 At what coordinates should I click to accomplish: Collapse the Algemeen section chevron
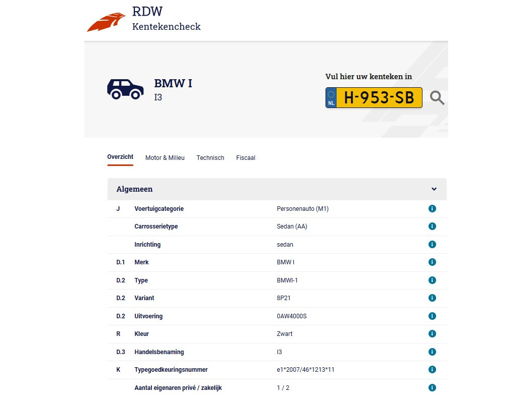pyautogui.click(x=434, y=189)
